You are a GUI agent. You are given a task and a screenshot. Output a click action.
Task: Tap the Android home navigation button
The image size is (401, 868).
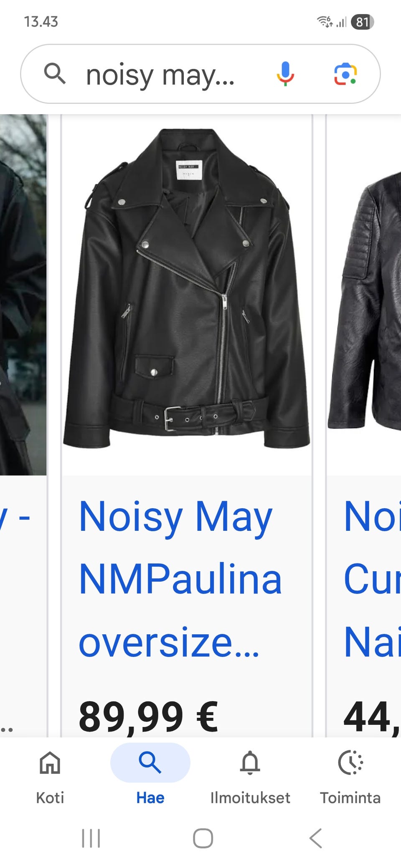point(203,838)
